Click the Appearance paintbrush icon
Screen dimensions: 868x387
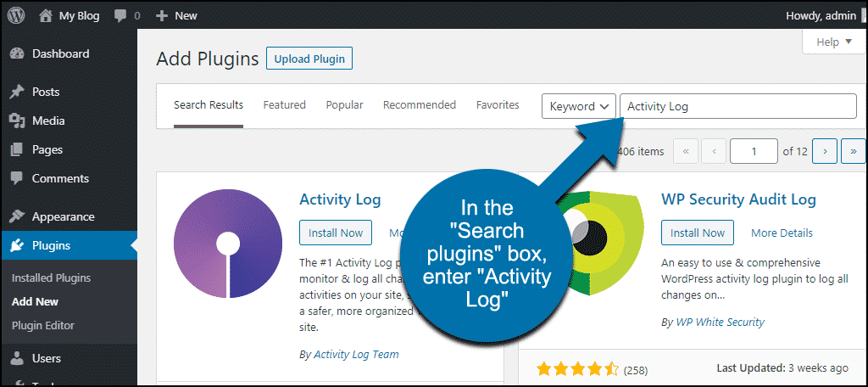click(17, 216)
